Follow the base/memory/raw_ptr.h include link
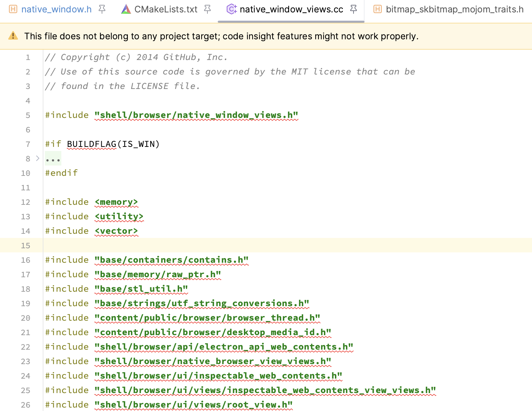 tap(157, 274)
